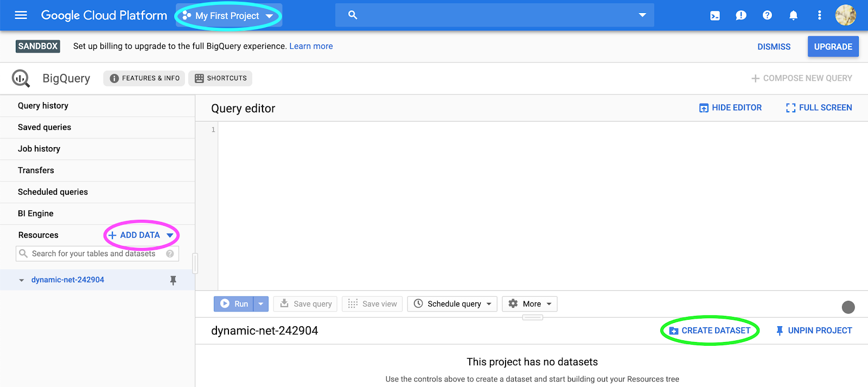Collapse the dynamic-net-242904 tree arrow
This screenshot has width=868, height=387.
[22, 280]
